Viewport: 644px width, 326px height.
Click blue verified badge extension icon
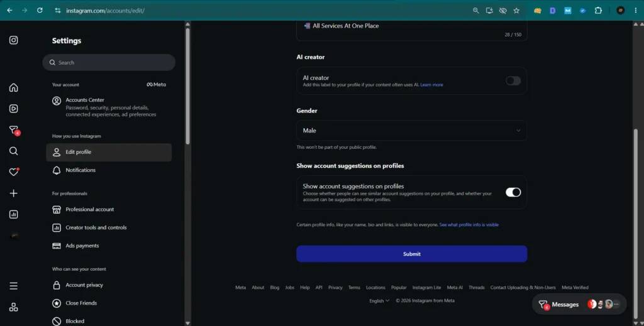pyautogui.click(x=582, y=11)
